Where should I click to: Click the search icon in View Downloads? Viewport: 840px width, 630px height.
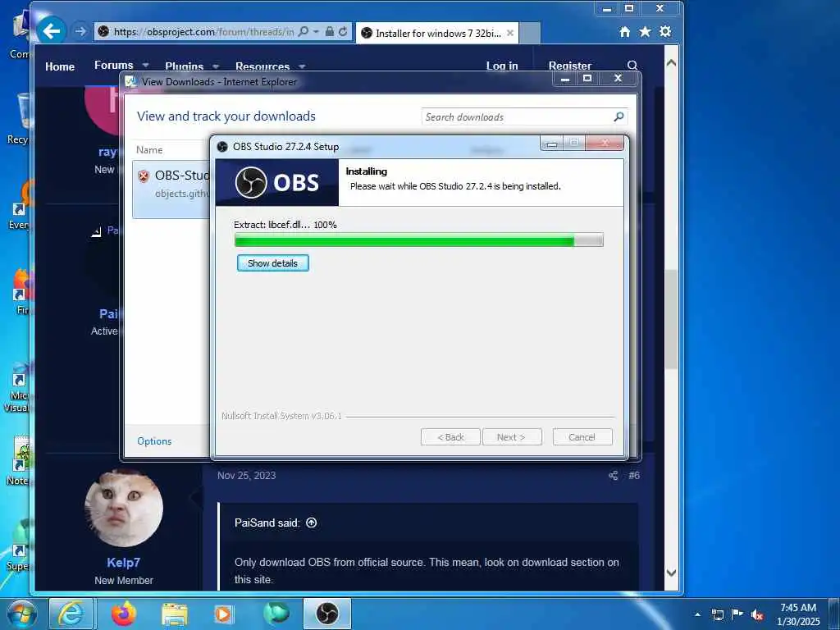tap(619, 116)
